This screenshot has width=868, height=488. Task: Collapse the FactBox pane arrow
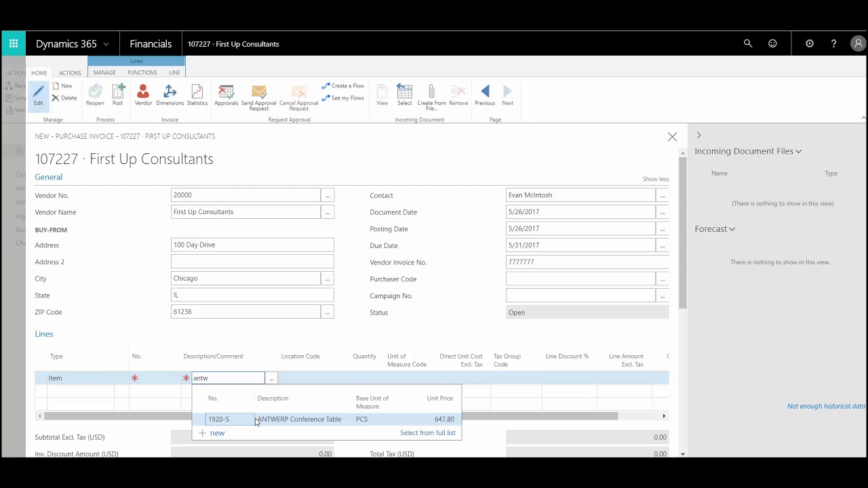(x=699, y=136)
